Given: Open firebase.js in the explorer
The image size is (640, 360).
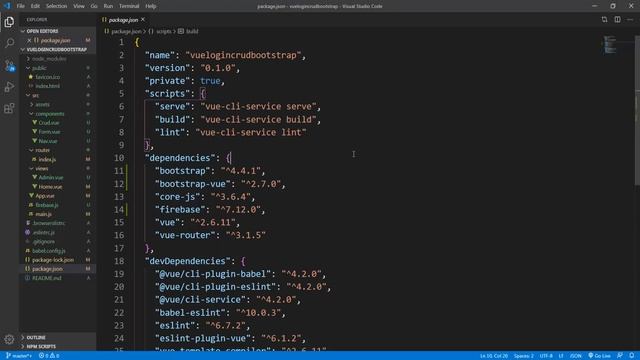Looking at the screenshot, I should [x=57, y=205].
